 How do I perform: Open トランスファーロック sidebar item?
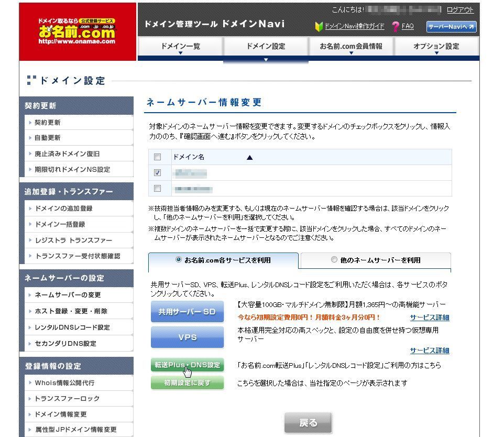[x=79, y=398]
